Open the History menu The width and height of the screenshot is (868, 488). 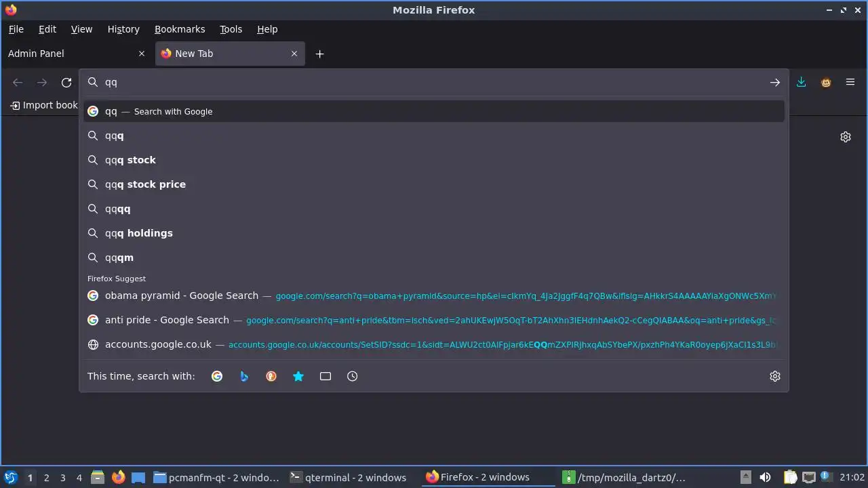pos(123,29)
